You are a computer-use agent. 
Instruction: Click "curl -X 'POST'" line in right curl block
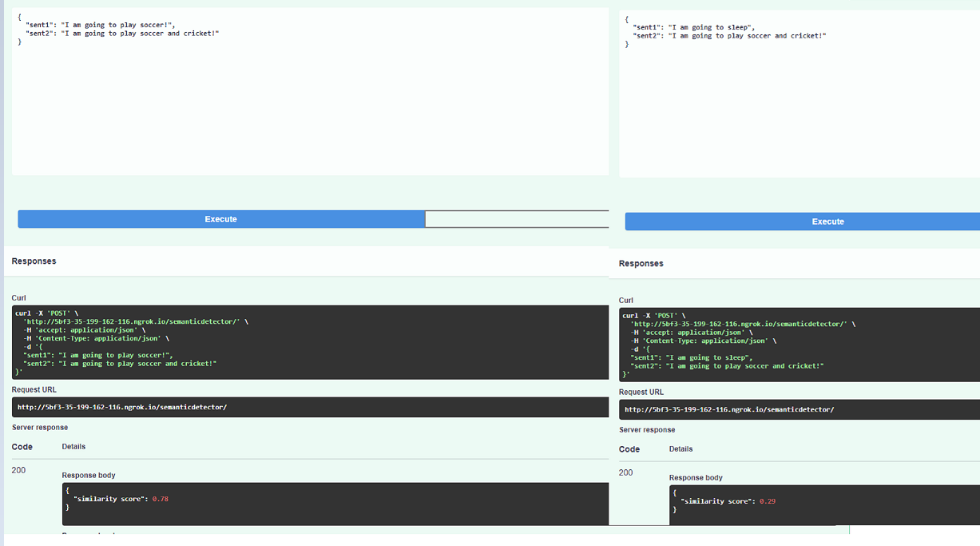tap(654, 316)
